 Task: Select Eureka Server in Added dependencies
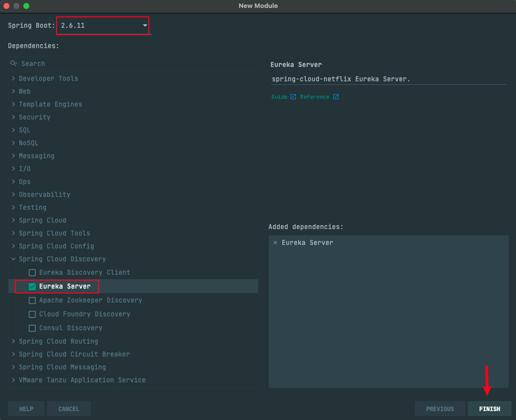coord(307,242)
